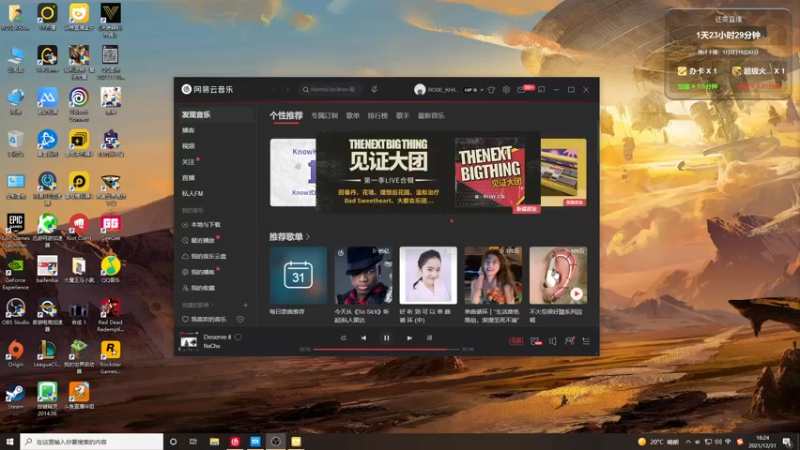Go back with the left arrow
800x450 pixels.
(274, 90)
